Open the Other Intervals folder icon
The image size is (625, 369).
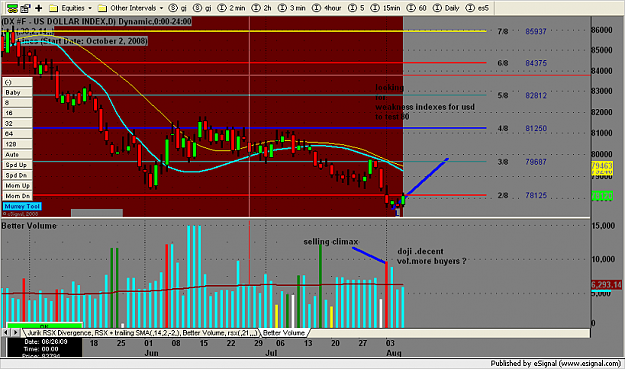click(x=103, y=8)
